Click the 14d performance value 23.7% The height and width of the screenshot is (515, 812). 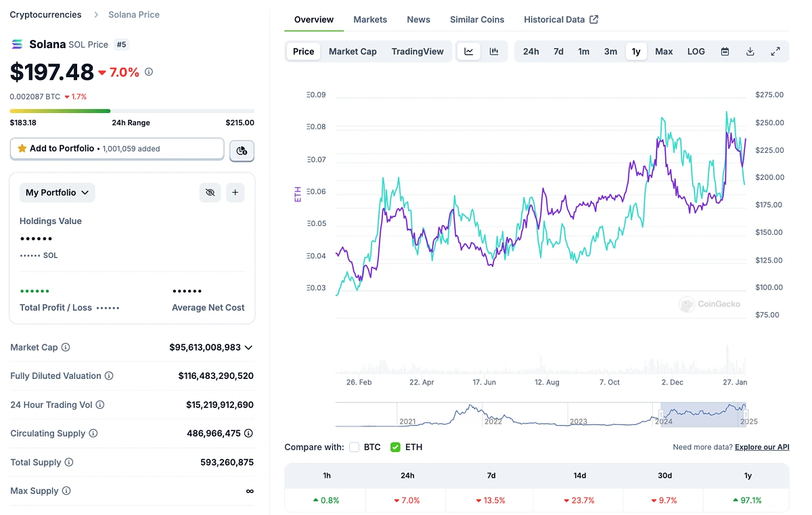coord(580,500)
